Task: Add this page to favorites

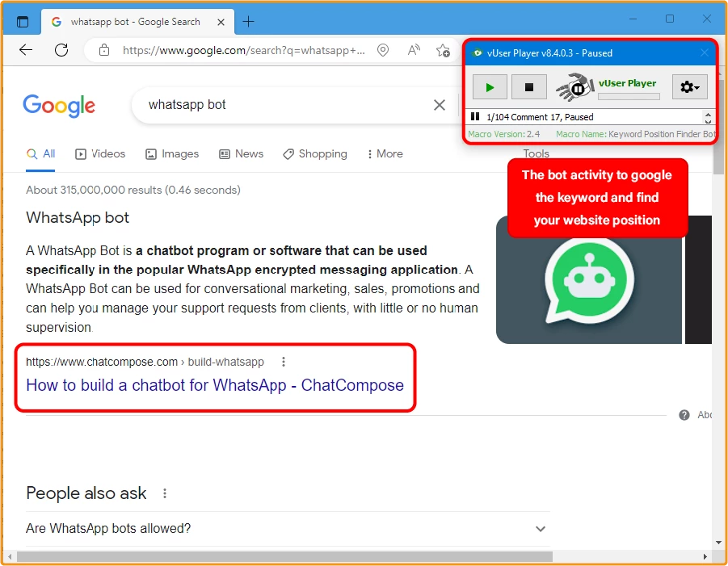Action: (x=443, y=50)
